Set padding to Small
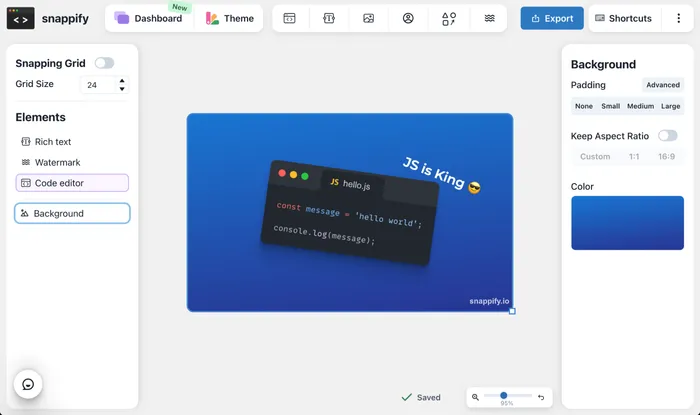 point(610,106)
